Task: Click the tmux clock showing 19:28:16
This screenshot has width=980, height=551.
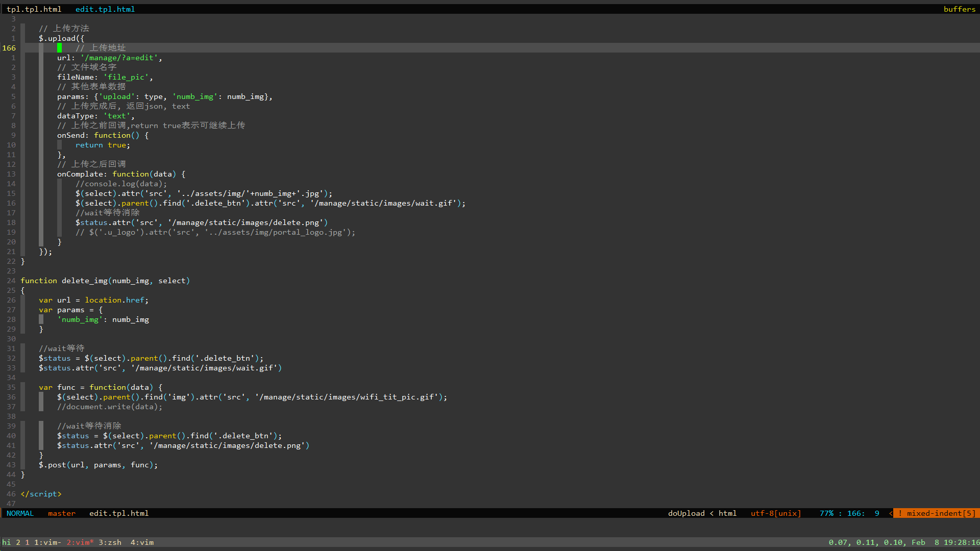Action: pyautogui.click(x=961, y=542)
